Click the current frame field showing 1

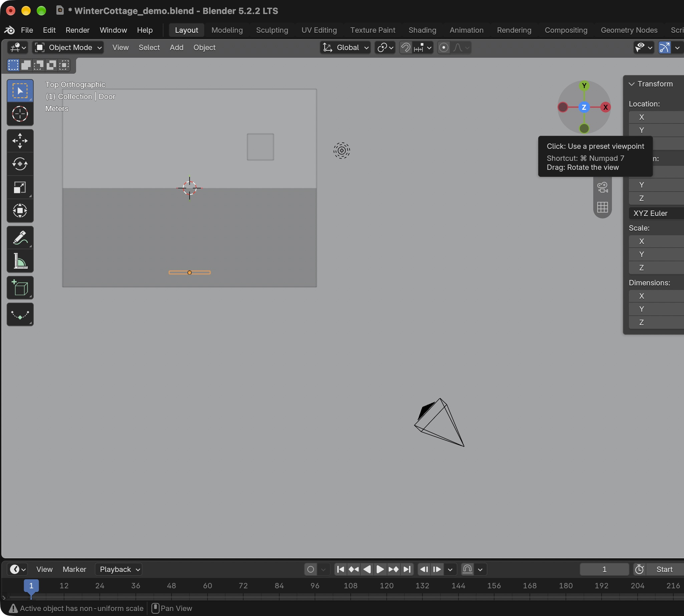click(x=604, y=570)
